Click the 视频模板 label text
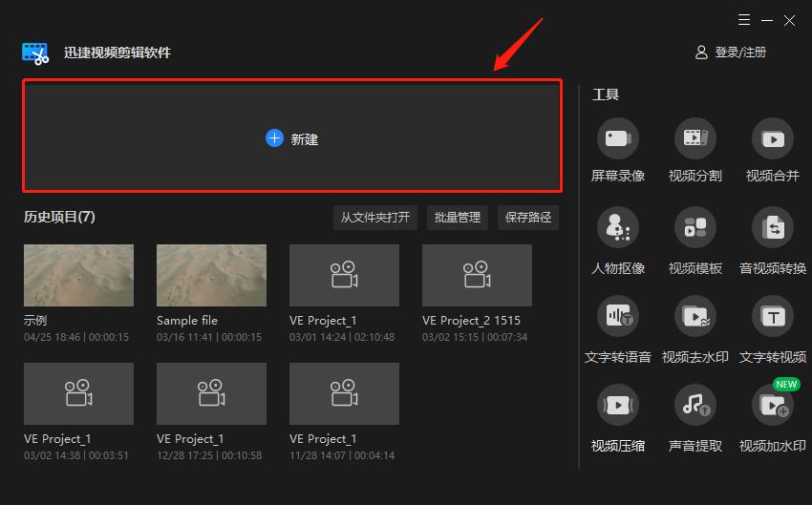This screenshot has height=505, width=812. pos(694,268)
